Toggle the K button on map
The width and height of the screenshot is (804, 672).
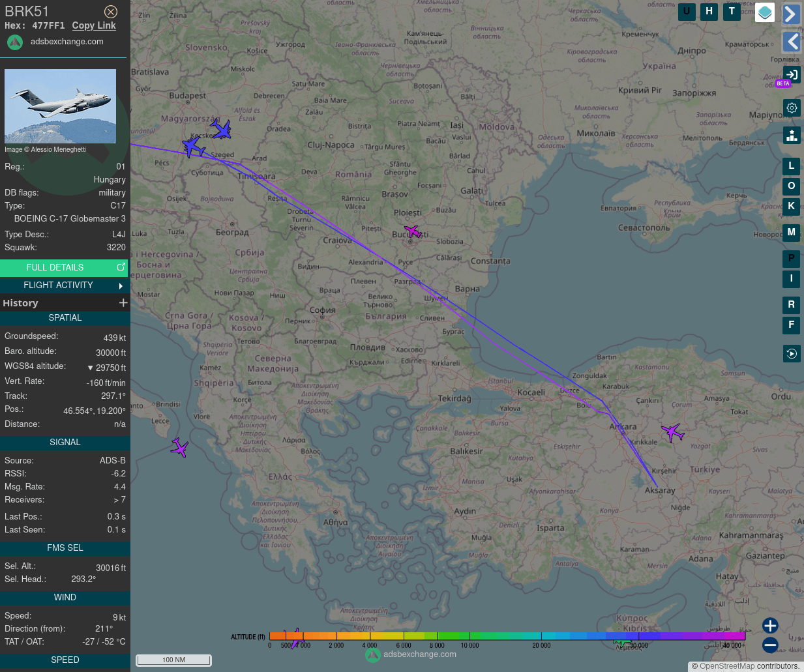coord(791,207)
